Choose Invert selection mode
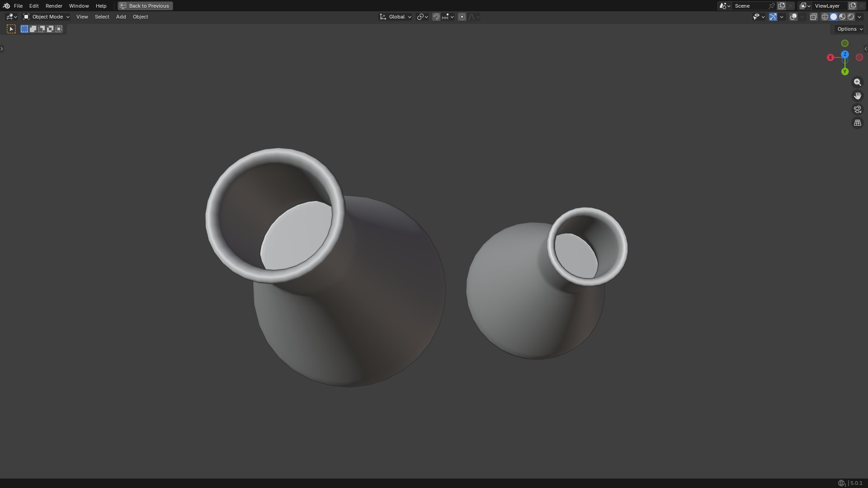This screenshot has height=488, width=868. point(50,29)
